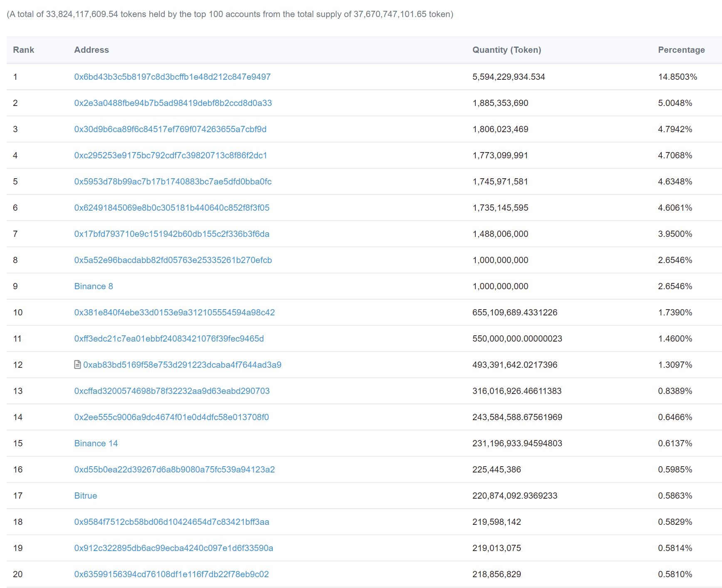The image size is (722, 588).
Task: Select quantity 1,806,023,469
Action: coord(500,129)
